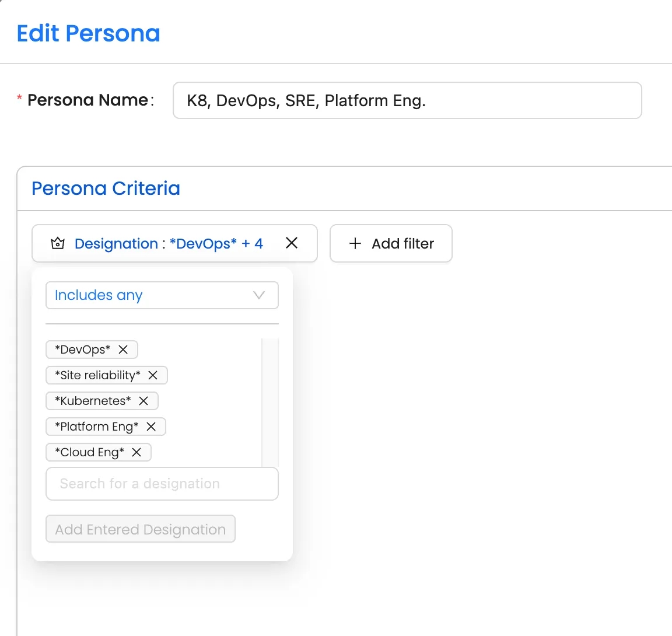The width and height of the screenshot is (672, 636).
Task: Click the *Kubernetes* tag label text
Action: [x=93, y=401]
